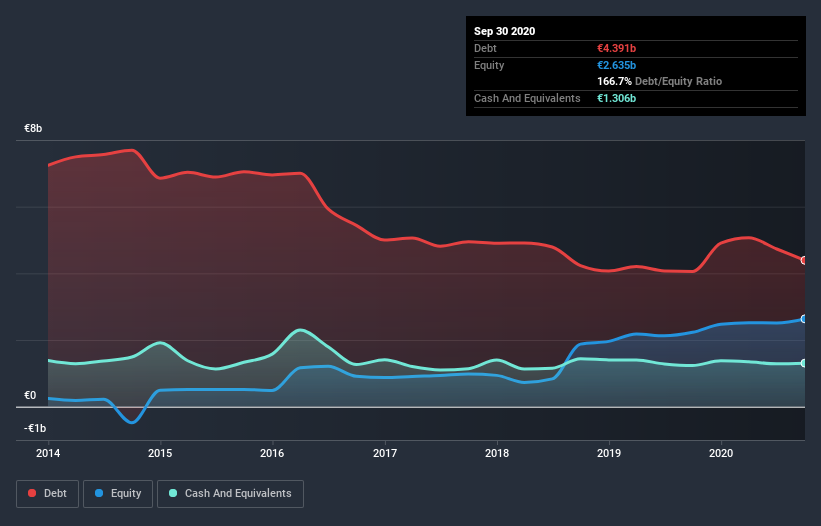This screenshot has width=821, height=526.
Task: Click the €8b y-axis label
Action: (33, 128)
